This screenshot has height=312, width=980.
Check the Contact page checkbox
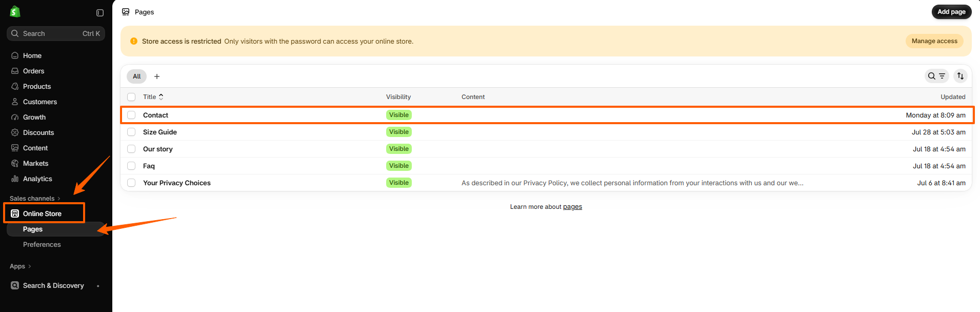131,115
